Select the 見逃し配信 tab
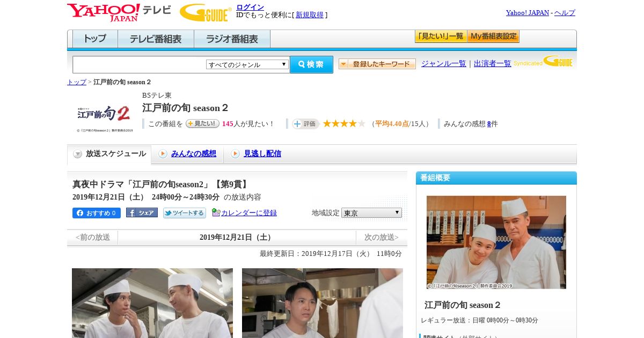This screenshot has width=644, height=338. tap(262, 153)
